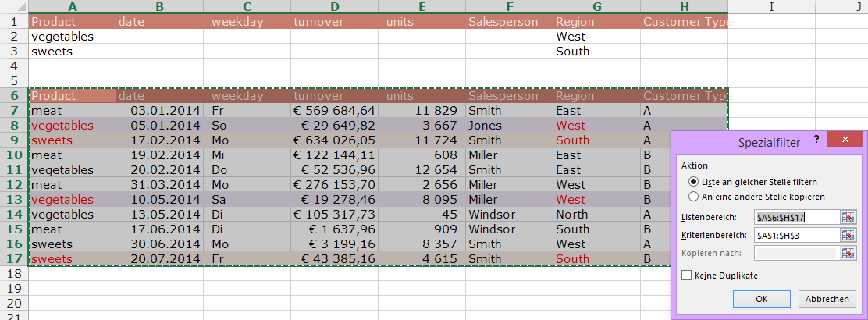Click the range picker icon beside Kriterienbereich
The height and width of the screenshot is (320, 868).
pyautogui.click(x=848, y=235)
